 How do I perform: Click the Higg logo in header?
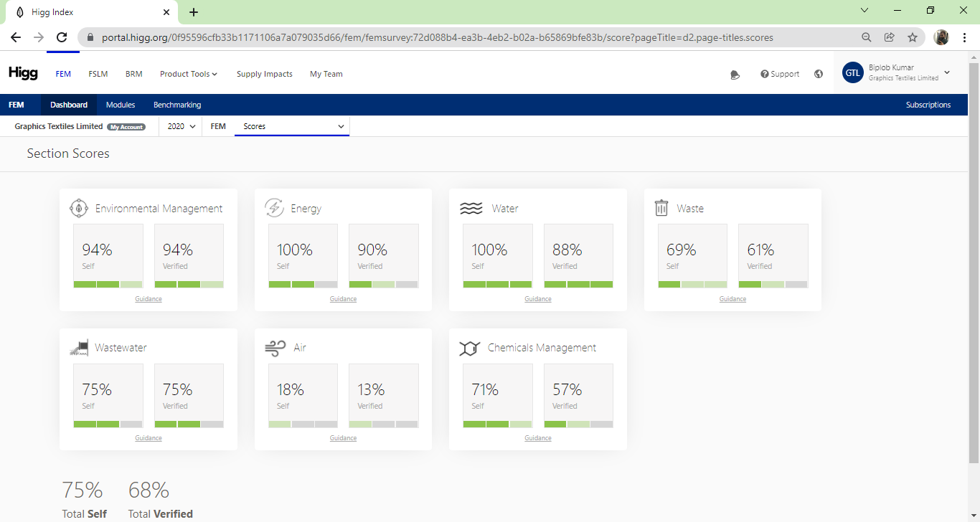tap(23, 73)
